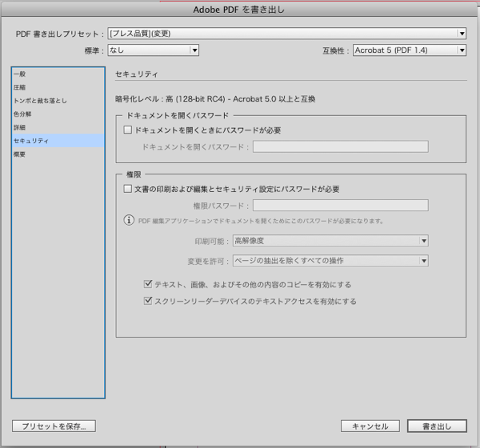Viewport: 480px width, 448px height.
Task: Click the プリセットを保存 button
Action: point(54,426)
